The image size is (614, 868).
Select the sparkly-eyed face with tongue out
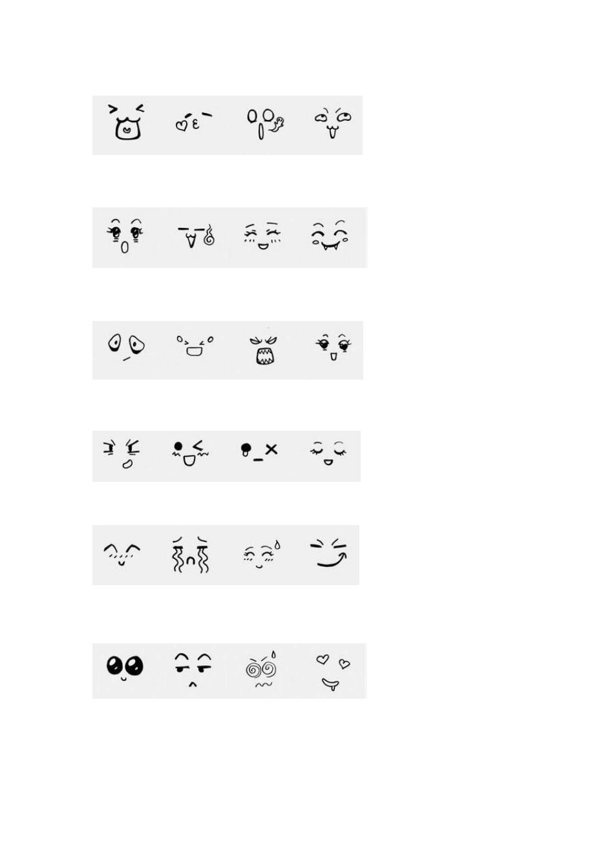pos(334,347)
